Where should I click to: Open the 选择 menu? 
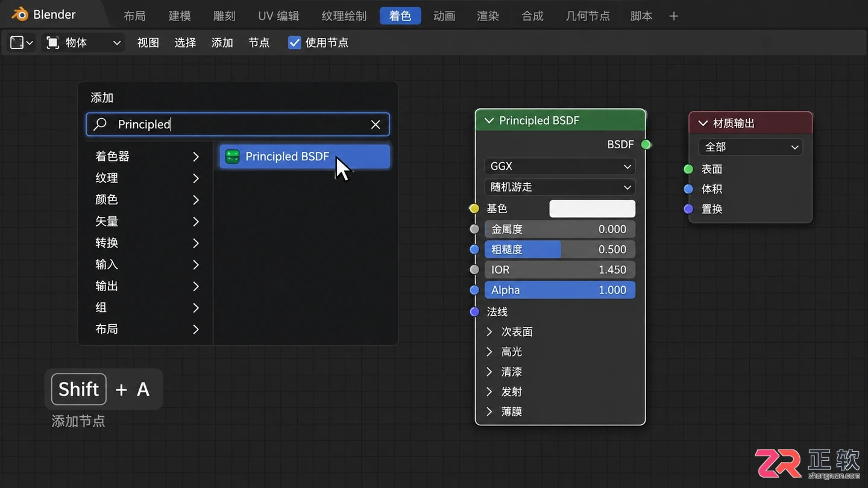tap(185, 43)
